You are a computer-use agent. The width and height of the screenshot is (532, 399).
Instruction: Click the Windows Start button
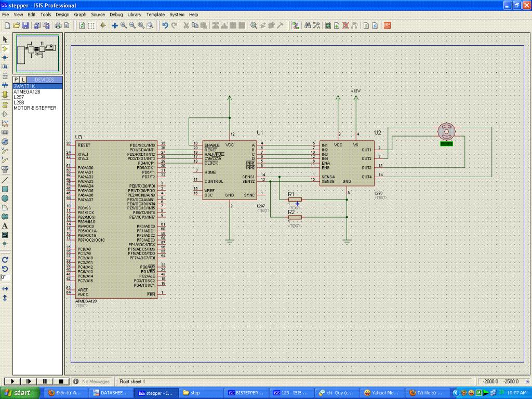[x=19, y=393]
